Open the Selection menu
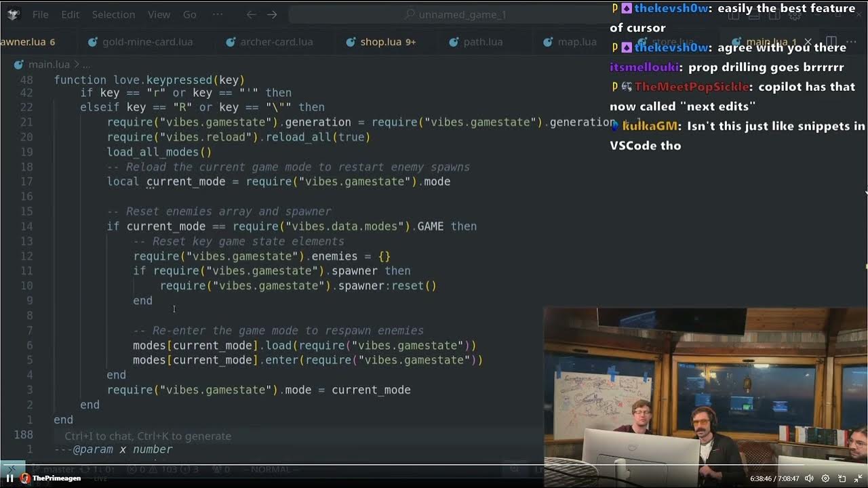This screenshot has width=868, height=488. point(113,14)
